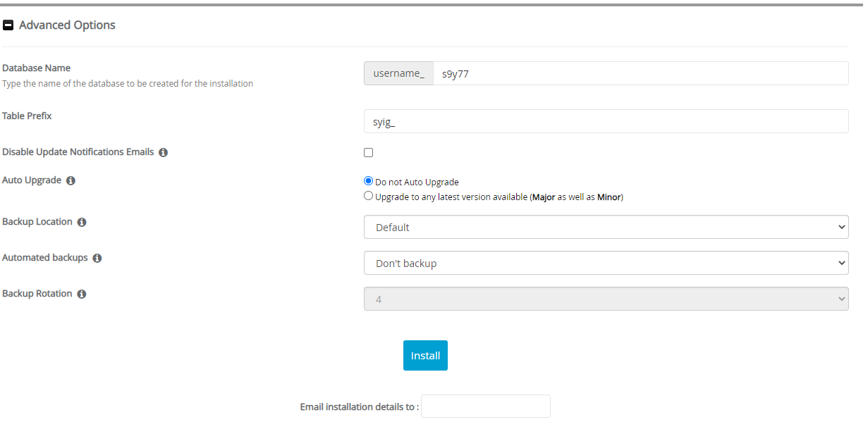Select the Do not Auto Upgrade radio button
868x434 pixels.
[x=368, y=181]
